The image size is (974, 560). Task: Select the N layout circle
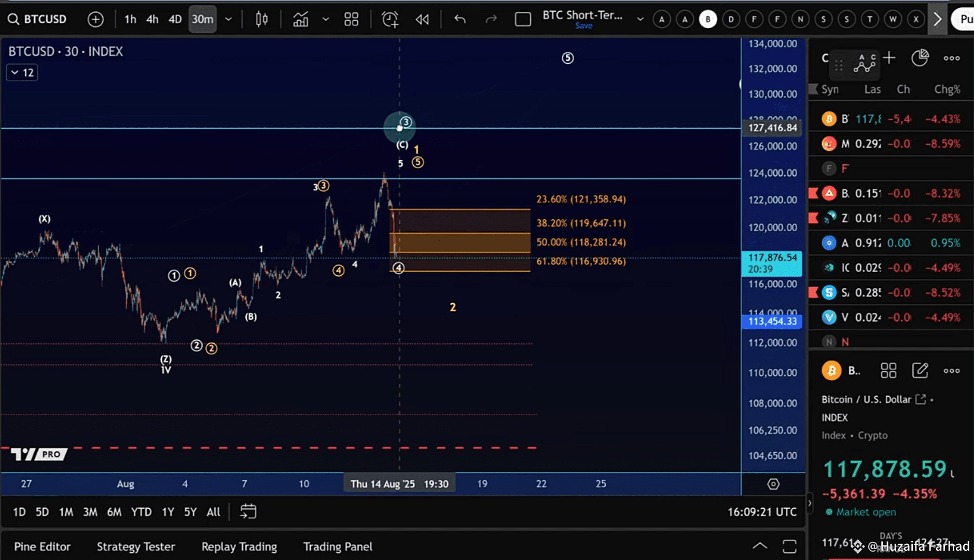800,19
